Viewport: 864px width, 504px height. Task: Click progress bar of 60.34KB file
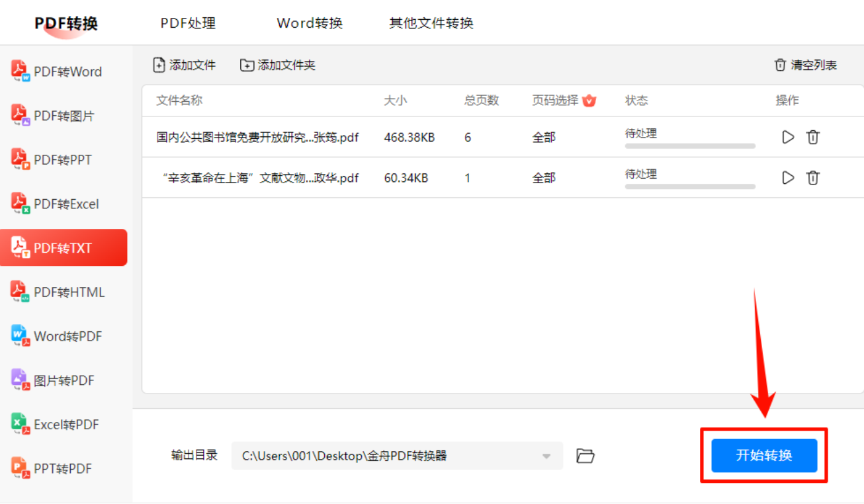(x=690, y=187)
